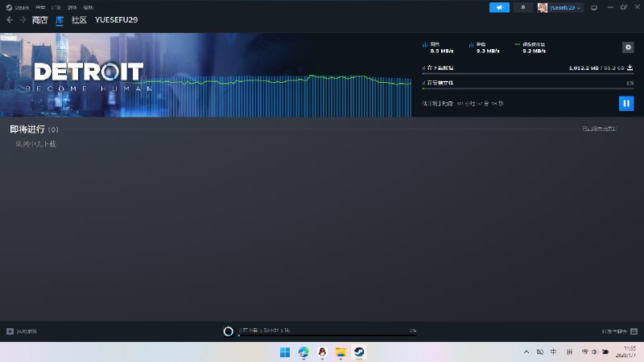The image size is (644, 362).
Task: Switch to the 社区 (Community) tab
Action: 79,20
